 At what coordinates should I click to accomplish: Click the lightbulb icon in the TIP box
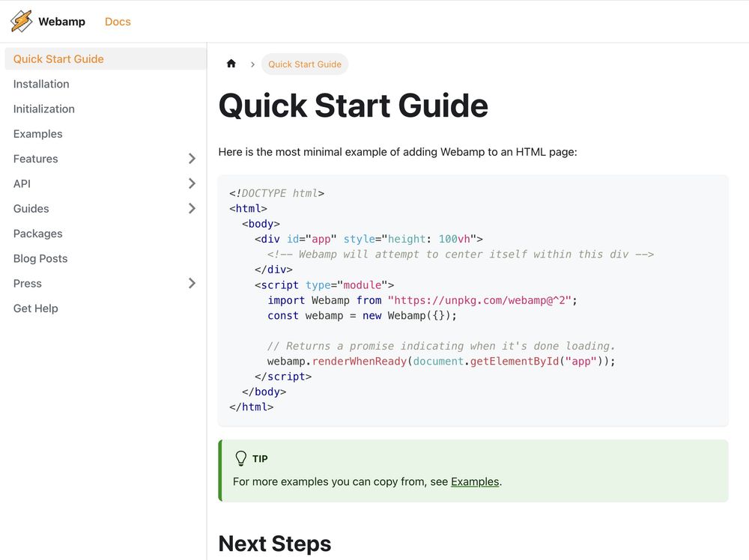[x=240, y=458]
